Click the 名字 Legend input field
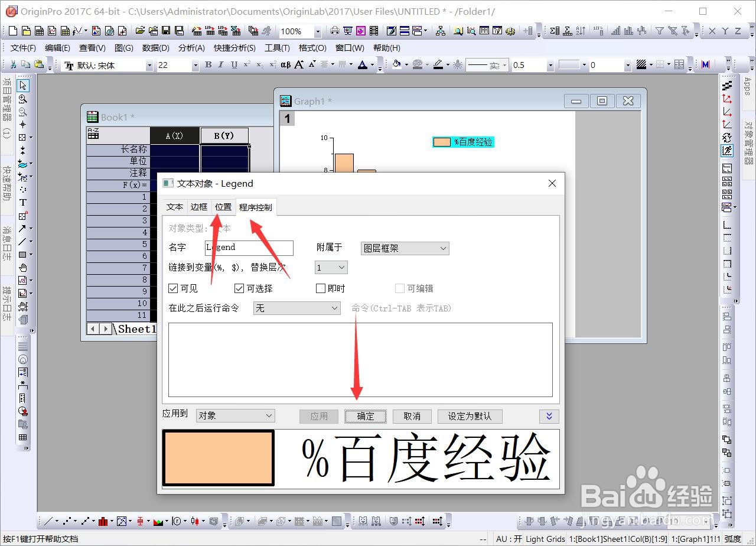The width and height of the screenshot is (756, 546). [x=249, y=248]
